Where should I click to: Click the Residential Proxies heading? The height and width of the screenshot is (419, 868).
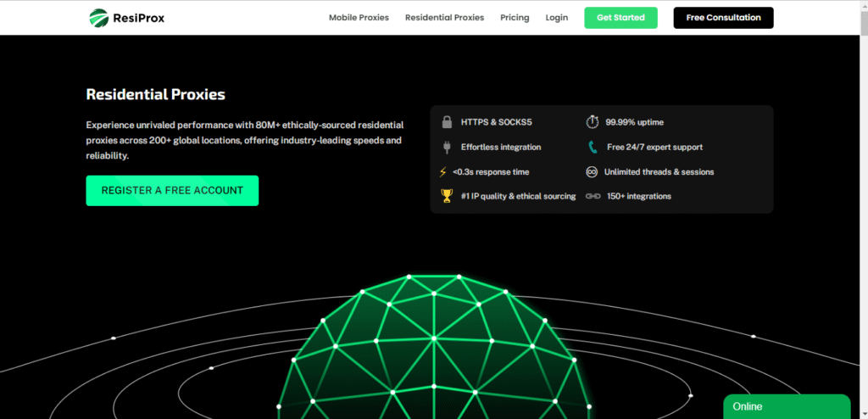pyautogui.click(x=156, y=95)
